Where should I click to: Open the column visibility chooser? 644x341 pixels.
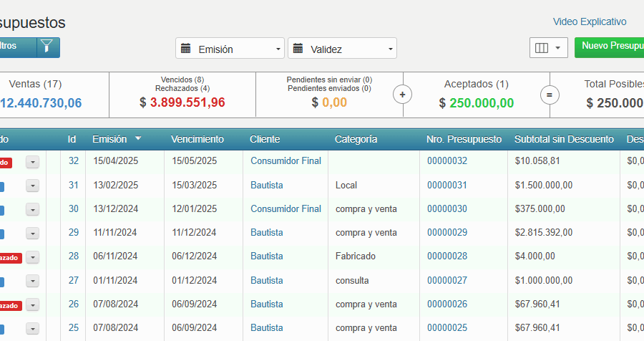548,48
